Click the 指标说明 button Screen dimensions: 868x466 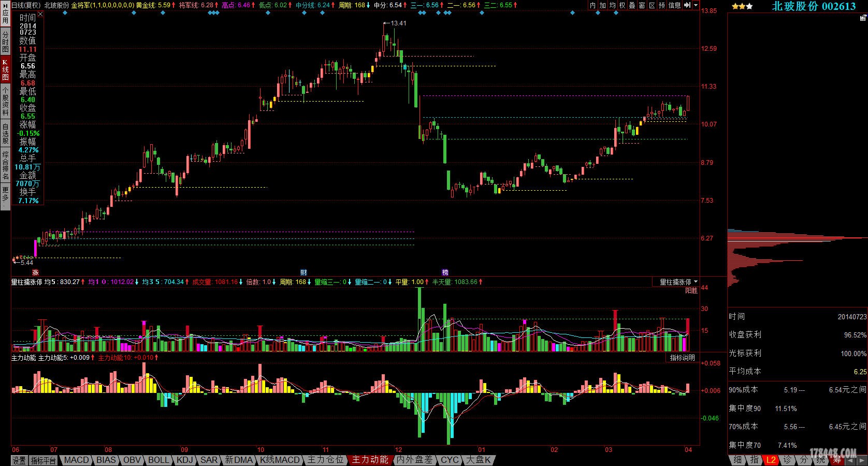point(682,358)
